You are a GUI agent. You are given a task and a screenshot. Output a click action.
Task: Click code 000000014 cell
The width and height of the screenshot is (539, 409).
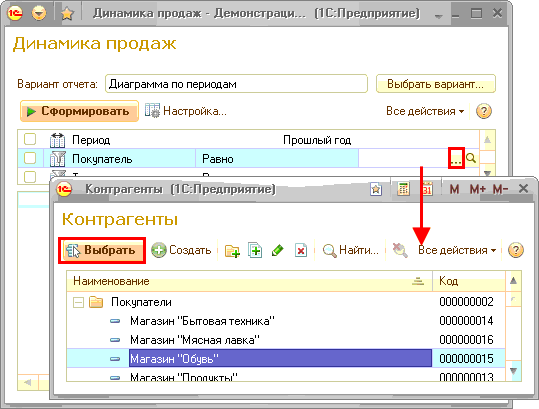[x=466, y=321]
